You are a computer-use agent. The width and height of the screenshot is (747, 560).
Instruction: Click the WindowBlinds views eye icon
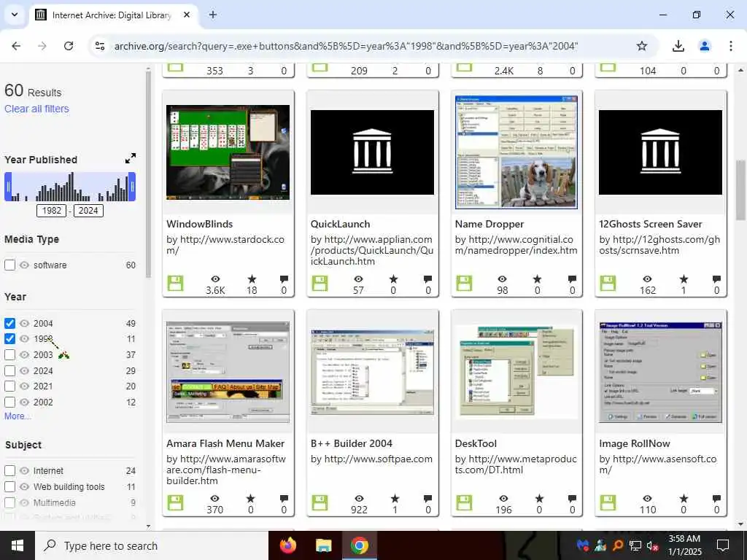215,279
